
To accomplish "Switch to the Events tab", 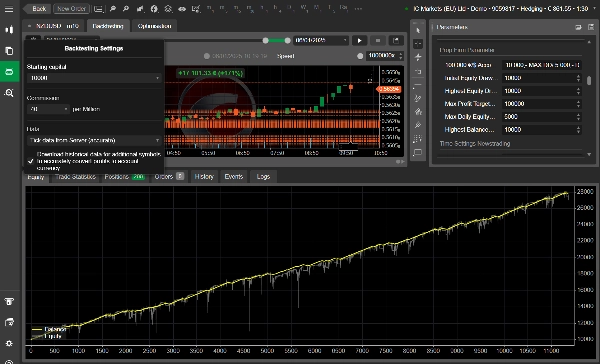I will (x=234, y=177).
